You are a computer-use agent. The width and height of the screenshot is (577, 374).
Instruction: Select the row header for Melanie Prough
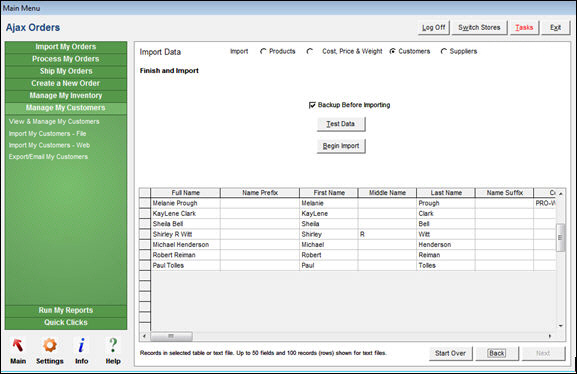click(145, 203)
